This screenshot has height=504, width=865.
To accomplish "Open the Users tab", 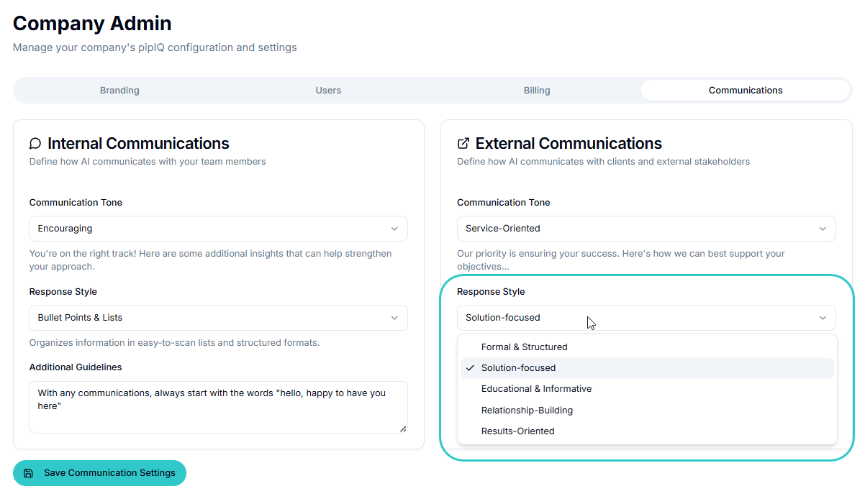I will click(x=328, y=91).
